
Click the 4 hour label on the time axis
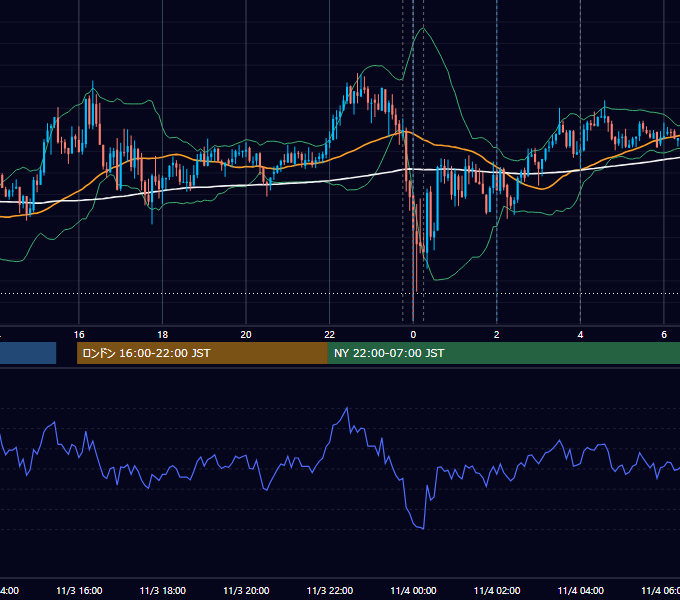[580, 335]
